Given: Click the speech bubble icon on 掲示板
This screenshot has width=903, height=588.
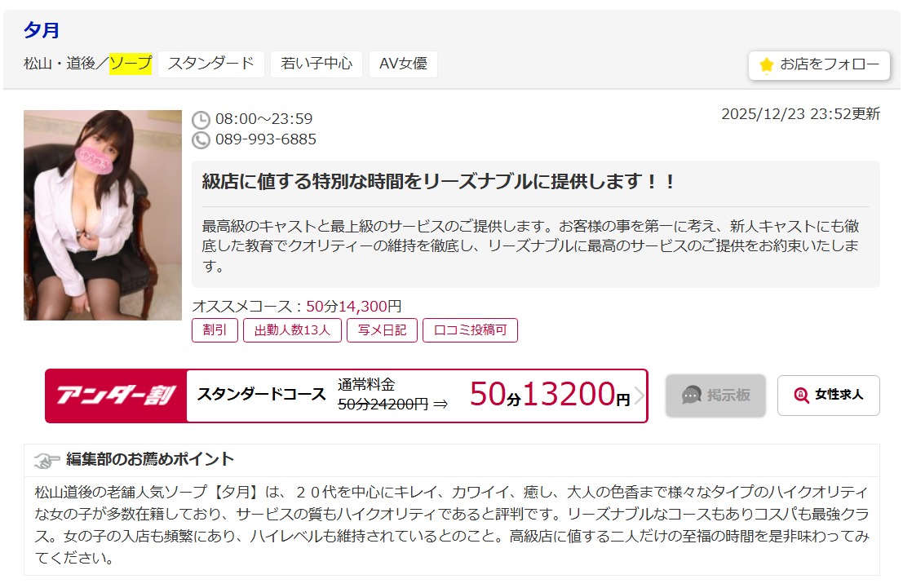Looking at the screenshot, I should [691, 396].
